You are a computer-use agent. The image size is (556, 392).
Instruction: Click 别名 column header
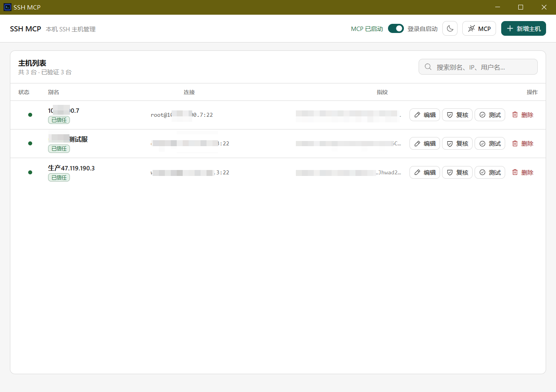coord(54,92)
